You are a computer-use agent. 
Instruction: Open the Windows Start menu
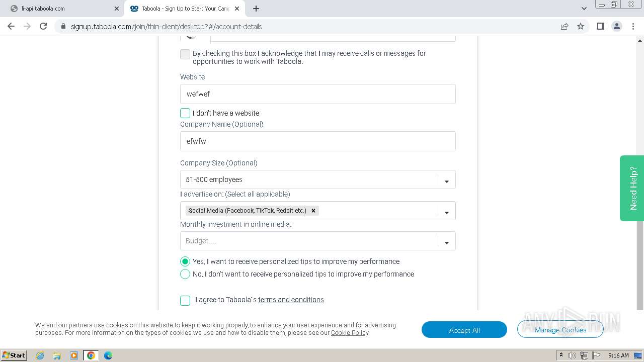click(x=14, y=355)
